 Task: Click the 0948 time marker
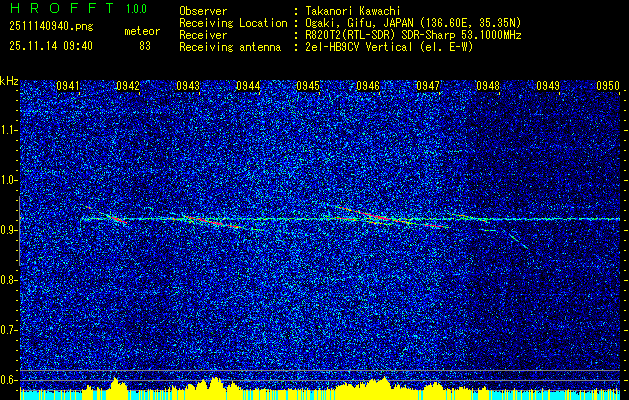pyautogui.click(x=488, y=86)
